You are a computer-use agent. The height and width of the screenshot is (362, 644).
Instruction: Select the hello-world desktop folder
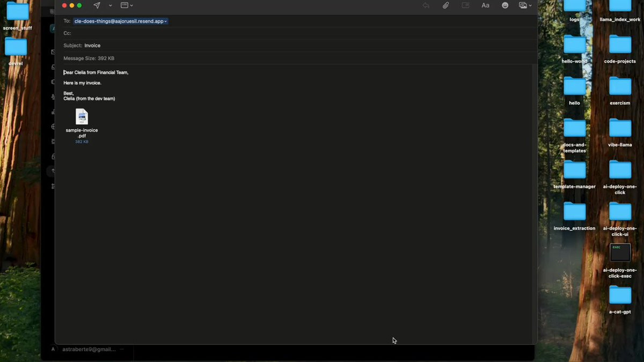point(574,45)
